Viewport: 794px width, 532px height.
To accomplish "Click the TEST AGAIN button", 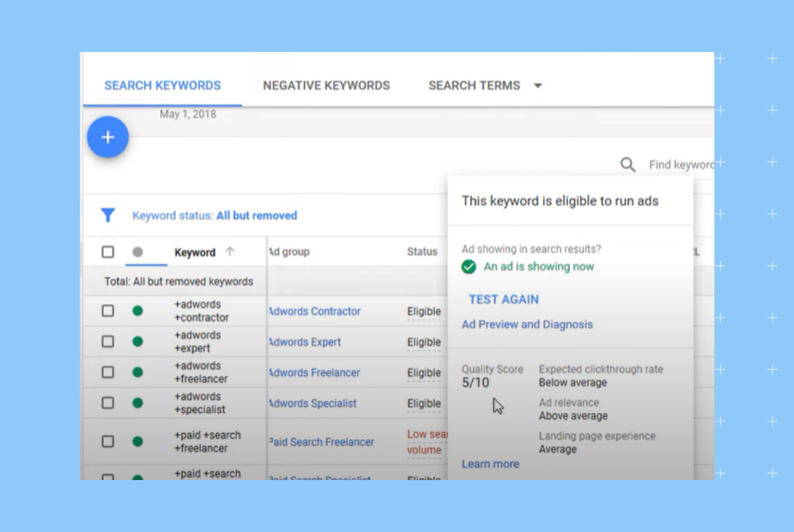I will pos(503,299).
